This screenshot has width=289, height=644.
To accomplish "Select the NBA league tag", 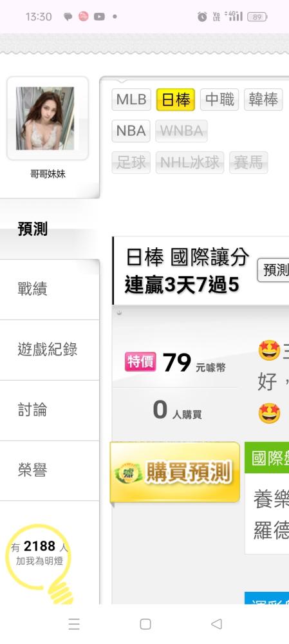I will 131,131.
